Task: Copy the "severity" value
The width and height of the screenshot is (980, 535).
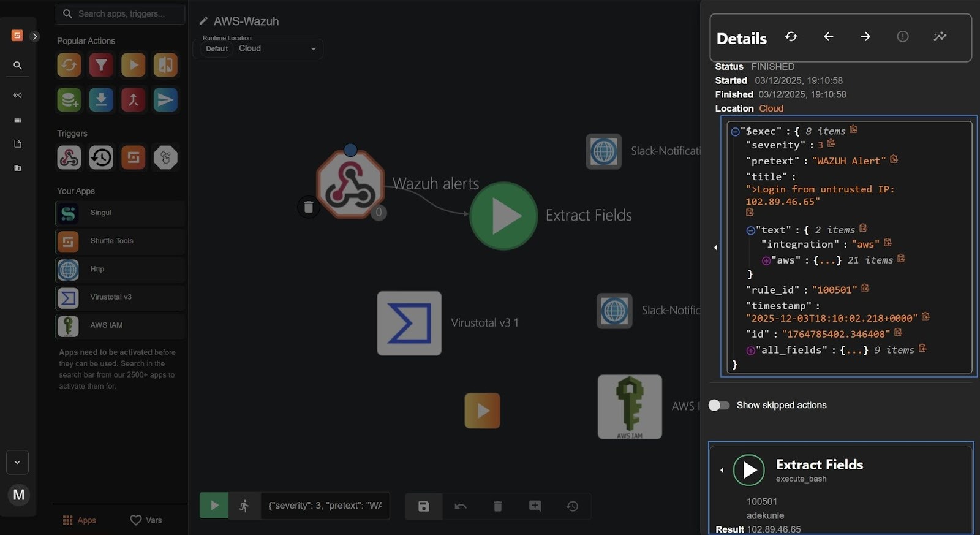Action: tap(831, 143)
